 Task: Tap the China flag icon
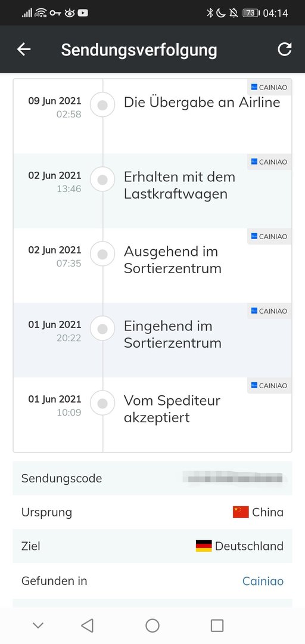241,512
